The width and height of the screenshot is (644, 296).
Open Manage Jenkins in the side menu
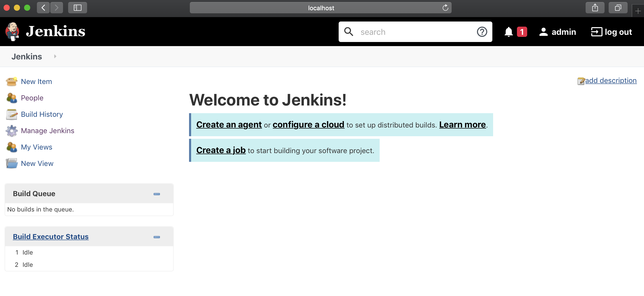[48, 131]
